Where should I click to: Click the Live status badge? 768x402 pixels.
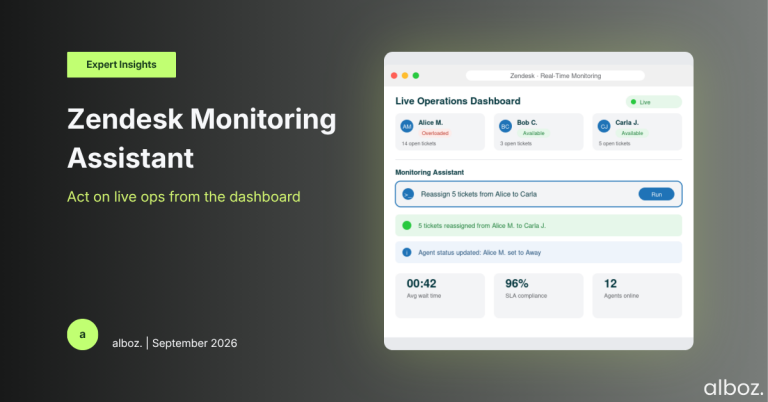click(x=653, y=102)
